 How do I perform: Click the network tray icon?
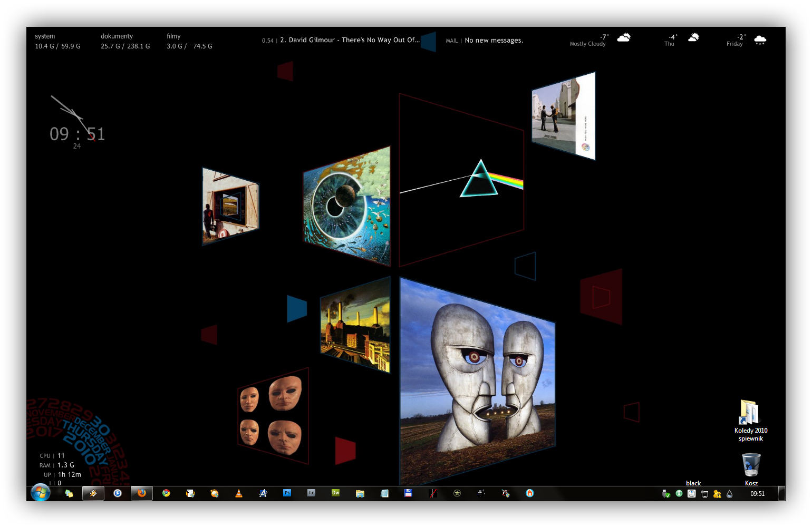[704, 494]
